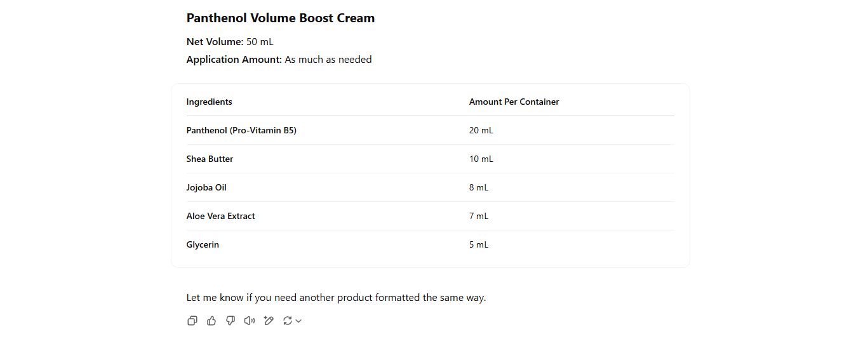Click the Application Amount label text
This screenshot has height=353, width=868.
click(234, 60)
